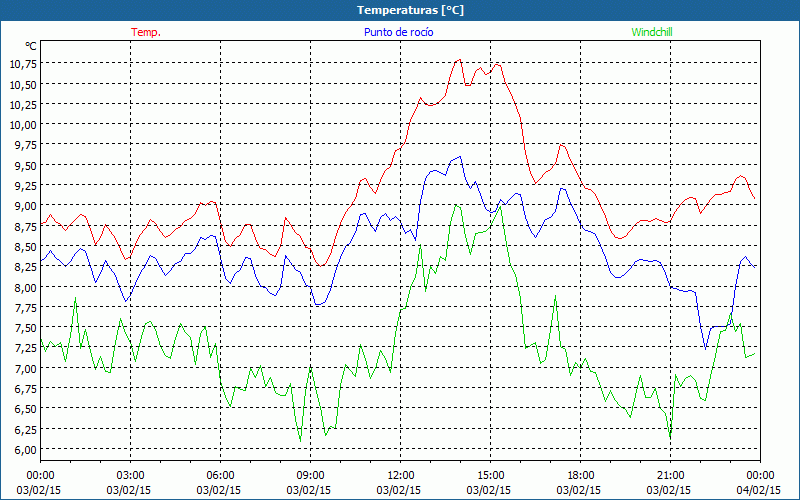Select the red Temp. legend label
This screenshot has width=800, height=500.
(x=146, y=32)
